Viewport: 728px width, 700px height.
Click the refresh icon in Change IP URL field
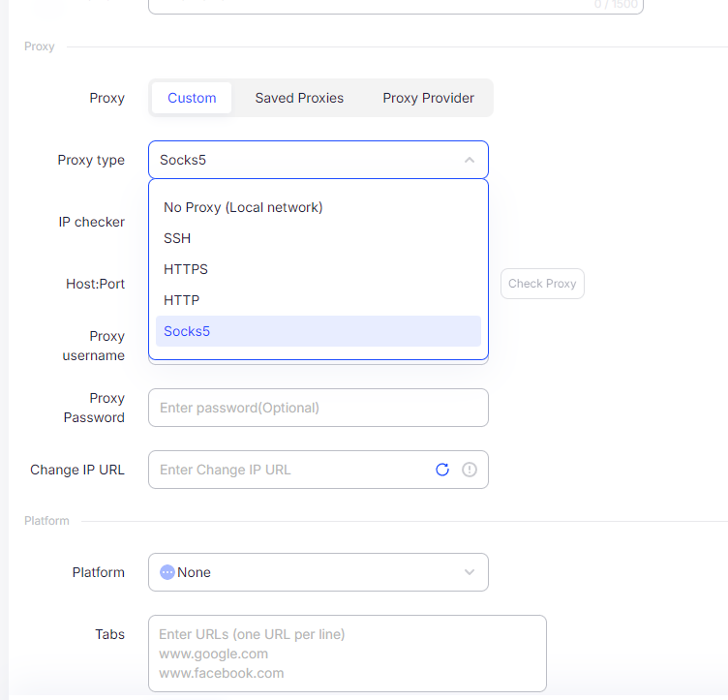click(x=442, y=470)
